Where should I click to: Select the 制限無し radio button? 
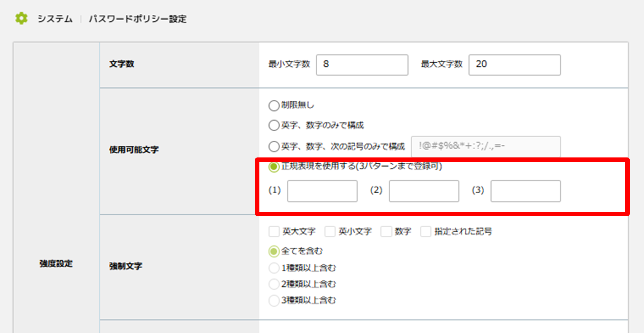(274, 106)
